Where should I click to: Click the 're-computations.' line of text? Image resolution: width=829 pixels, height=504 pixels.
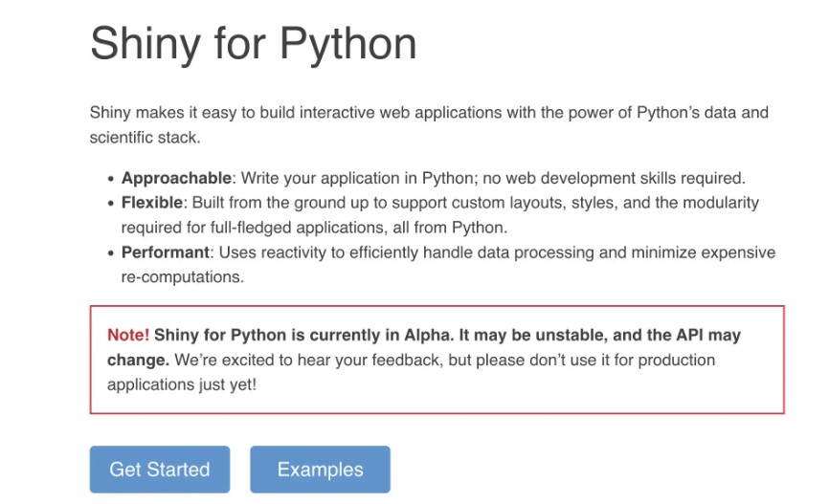coord(183,276)
